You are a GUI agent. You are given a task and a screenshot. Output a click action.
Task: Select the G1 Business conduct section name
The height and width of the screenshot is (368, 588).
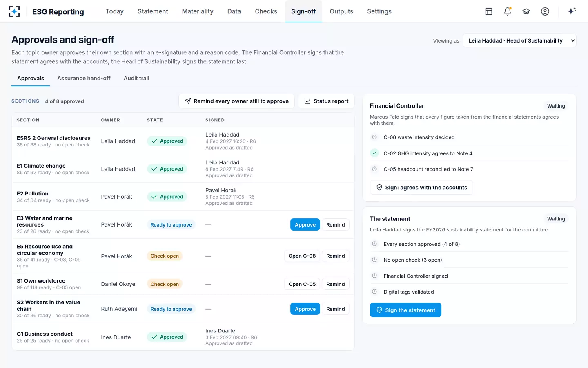[45, 334]
